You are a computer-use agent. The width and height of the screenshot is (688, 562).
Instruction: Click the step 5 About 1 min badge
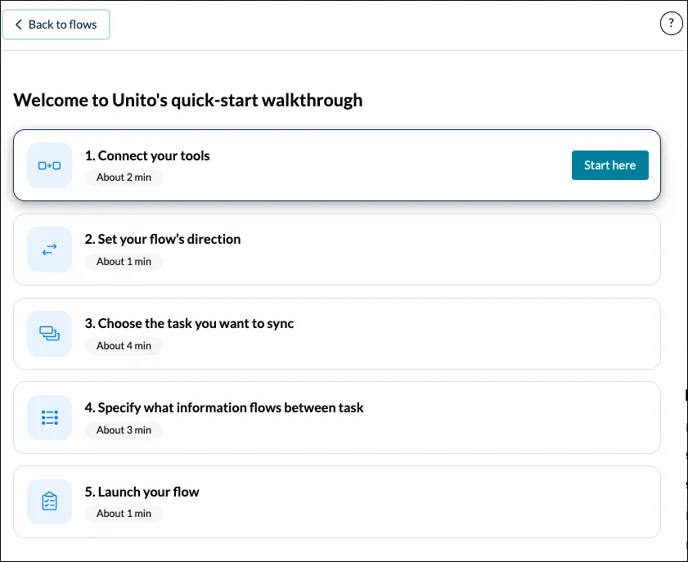[x=124, y=514]
